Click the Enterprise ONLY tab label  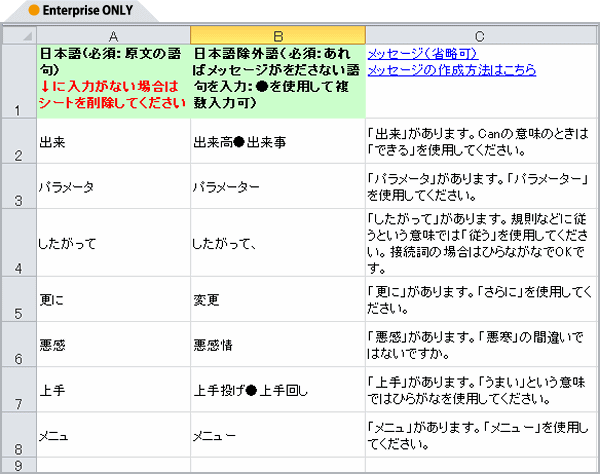click(87, 10)
